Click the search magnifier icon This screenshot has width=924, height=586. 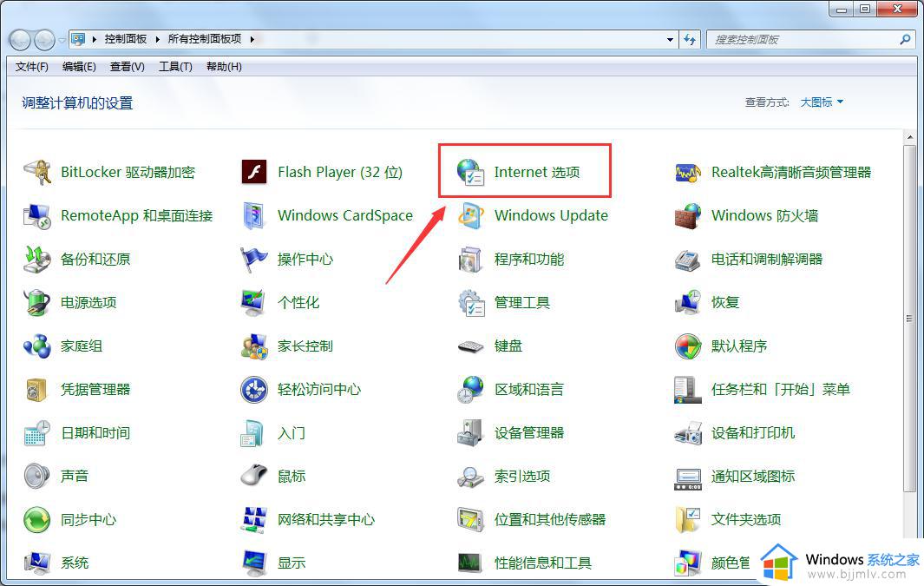[x=905, y=39]
